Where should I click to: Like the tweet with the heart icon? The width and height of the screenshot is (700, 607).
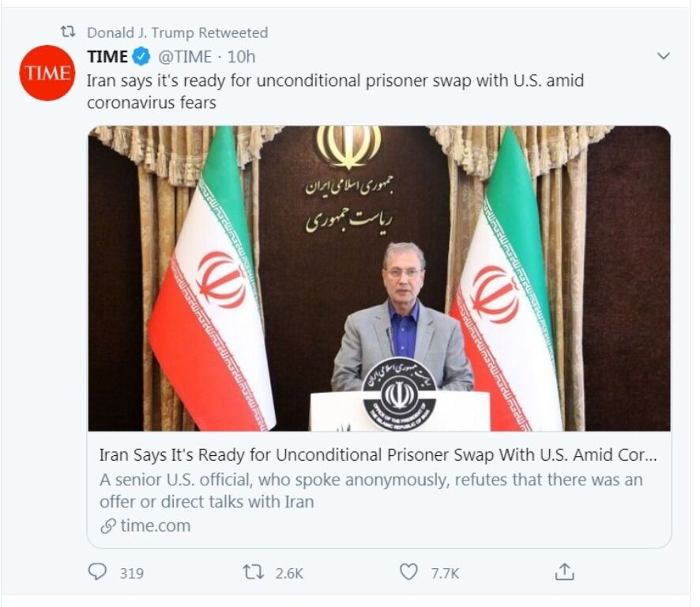click(408, 572)
